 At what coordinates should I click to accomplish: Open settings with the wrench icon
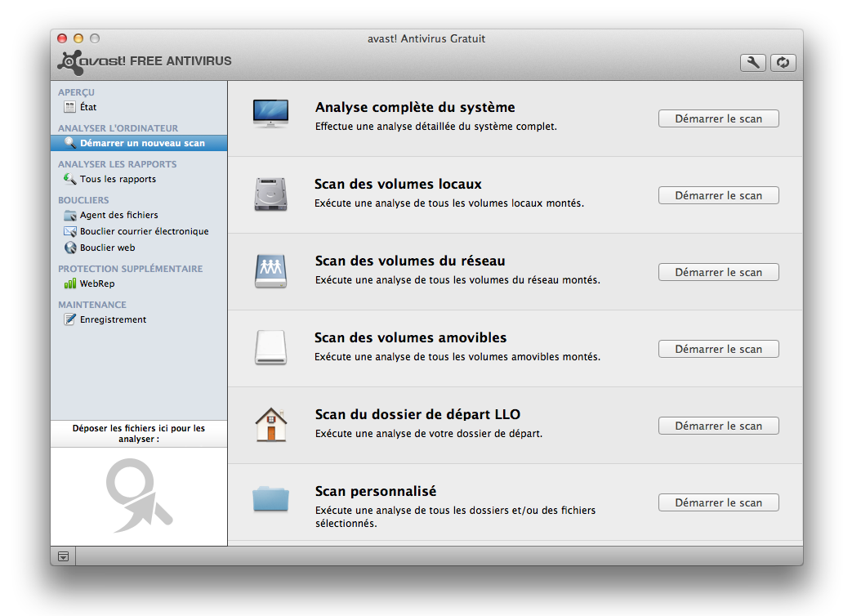[x=752, y=63]
